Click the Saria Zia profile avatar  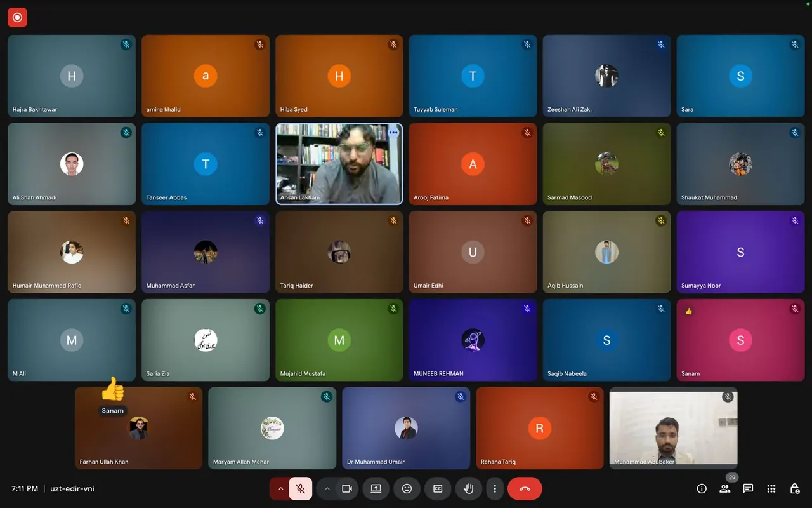coord(206,340)
